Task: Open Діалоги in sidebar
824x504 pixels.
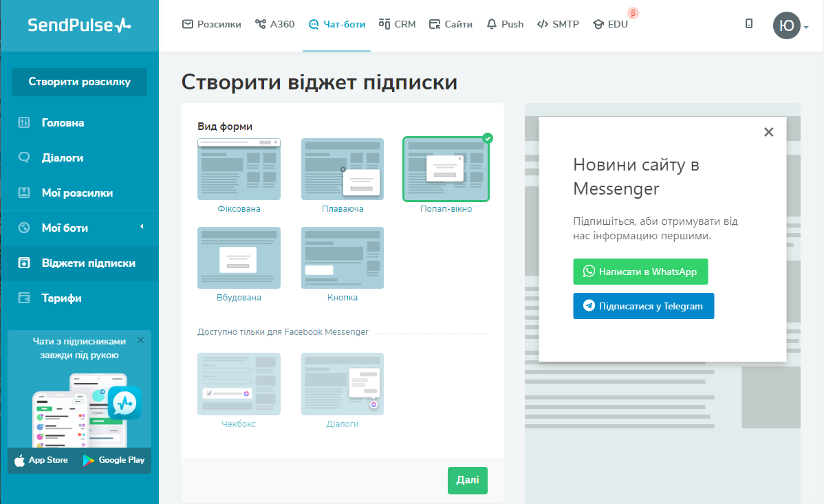Action: pos(79,157)
